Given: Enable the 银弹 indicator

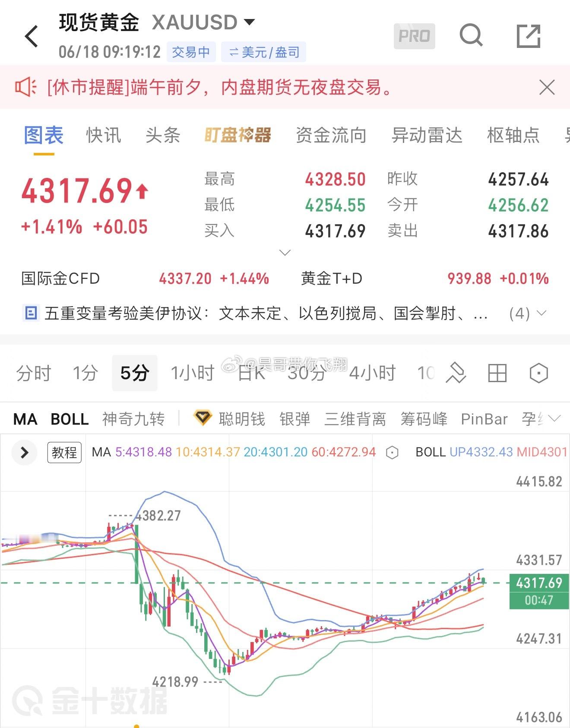Looking at the screenshot, I should tap(295, 419).
